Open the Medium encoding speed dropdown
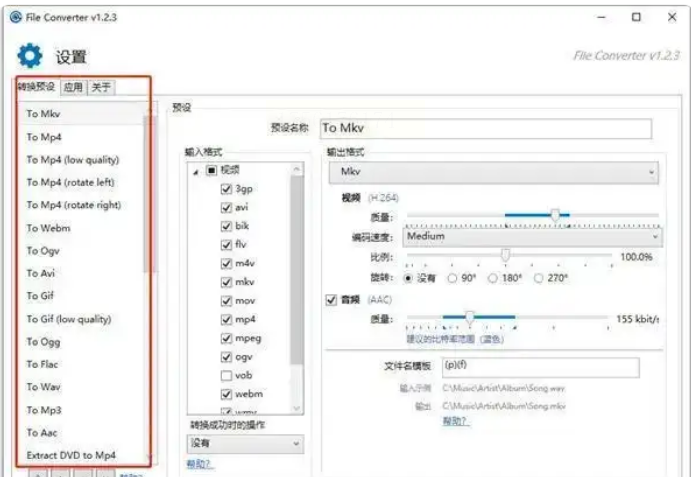 (x=532, y=237)
